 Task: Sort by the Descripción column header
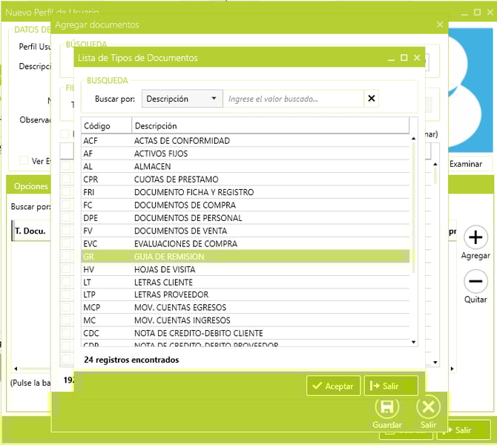click(270, 125)
